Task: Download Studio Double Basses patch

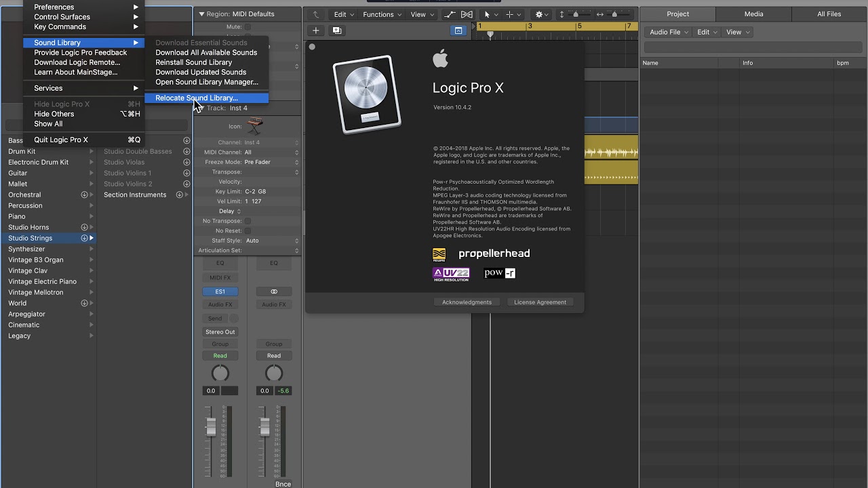Action: 186,151
